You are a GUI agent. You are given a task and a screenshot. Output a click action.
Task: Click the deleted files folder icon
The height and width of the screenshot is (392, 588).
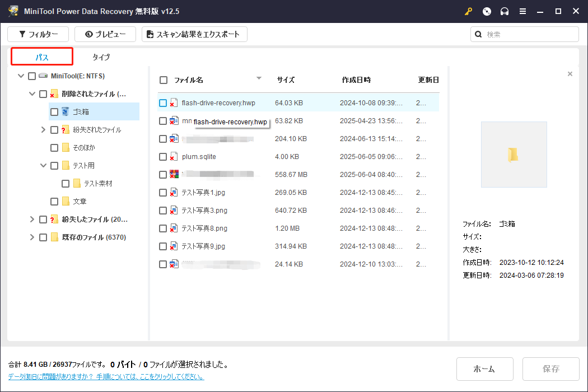click(x=54, y=94)
